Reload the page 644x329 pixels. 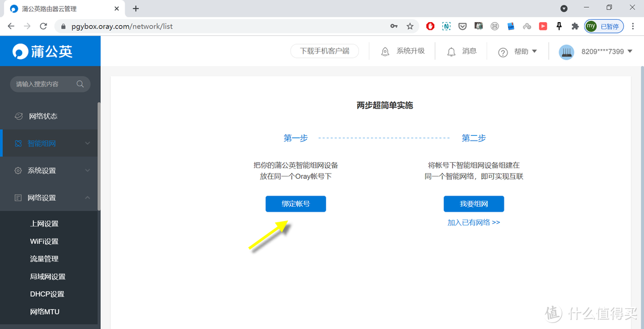pos(43,26)
